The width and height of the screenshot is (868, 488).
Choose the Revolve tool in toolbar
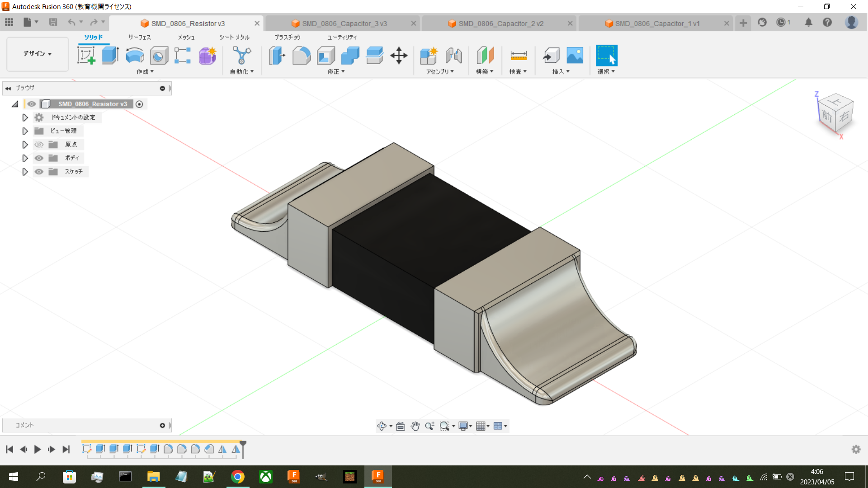[x=135, y=56]
